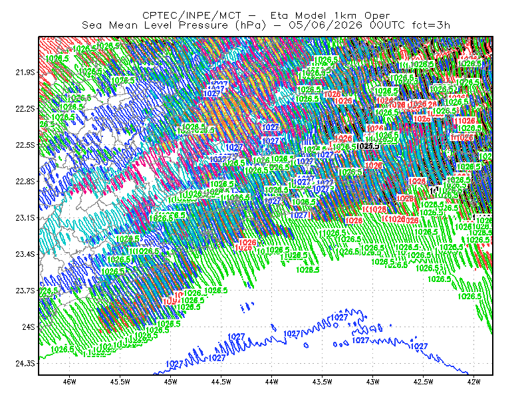
Task: Click the 21.9S latitude axis label
Action: point(25,72)
